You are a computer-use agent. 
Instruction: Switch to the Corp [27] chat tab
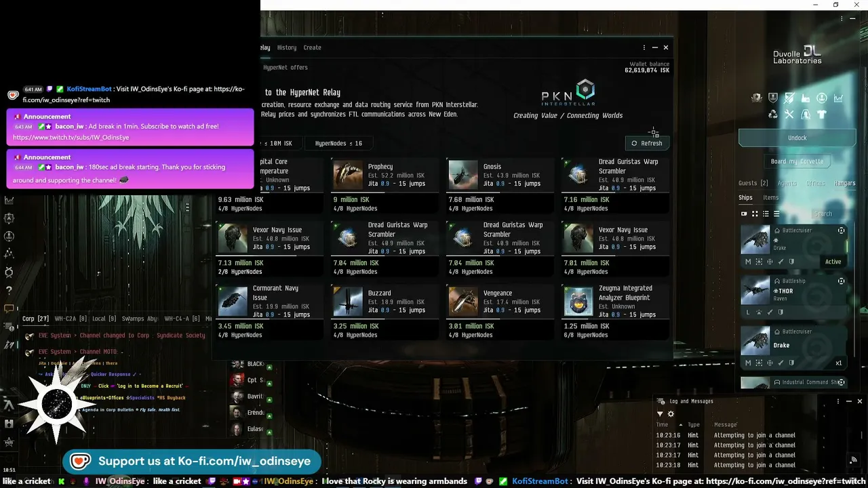pos(35,319)
